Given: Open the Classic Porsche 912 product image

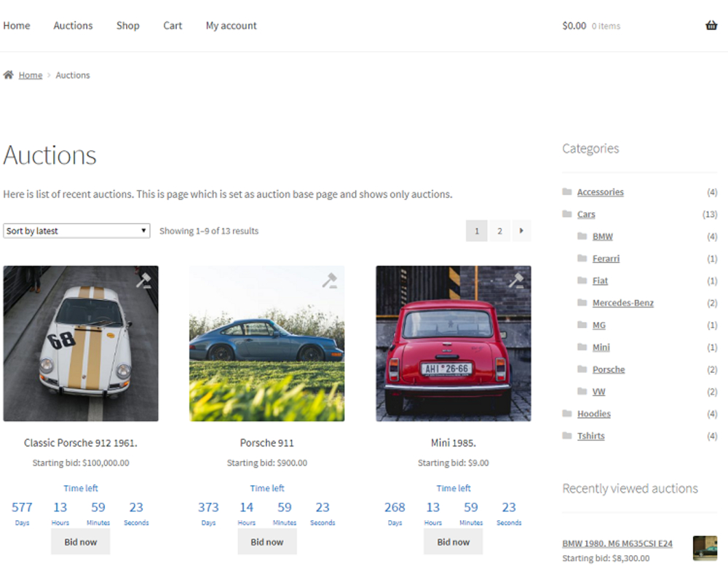Looking at the screenshot, I should pyautogui.click(x=81, y=343).
